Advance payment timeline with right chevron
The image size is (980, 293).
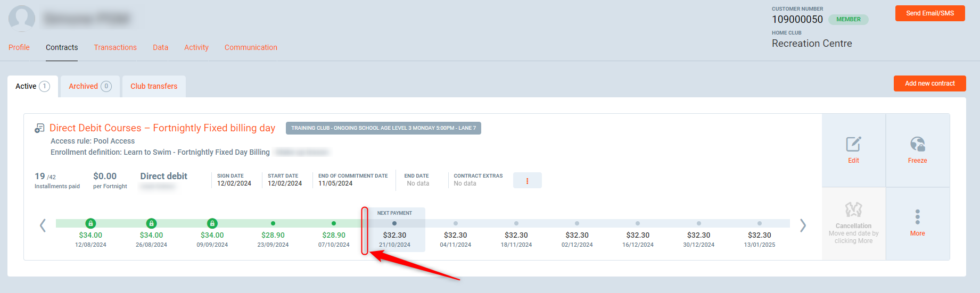803,225
